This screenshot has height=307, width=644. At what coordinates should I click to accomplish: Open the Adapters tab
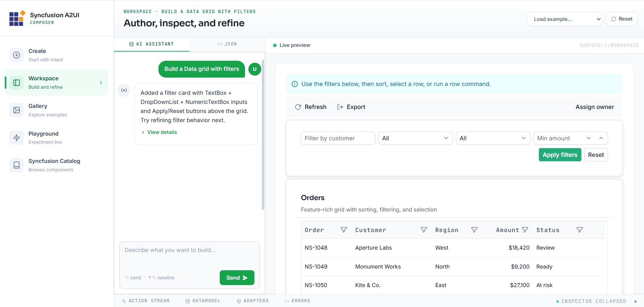point(252,301)
